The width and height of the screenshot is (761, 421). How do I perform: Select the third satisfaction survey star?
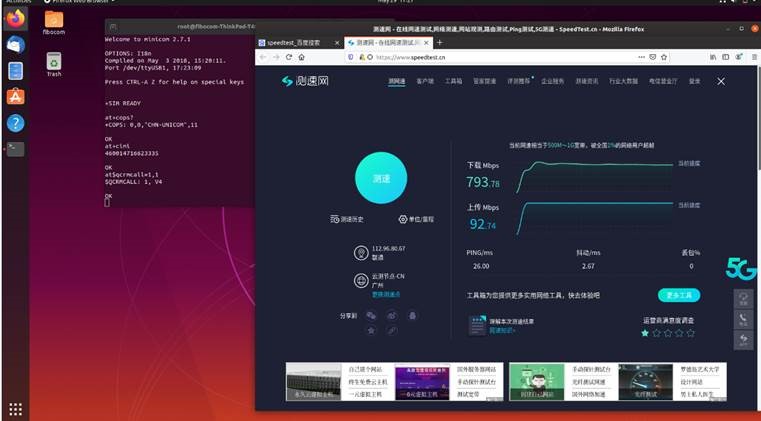(x=669, y=333)
